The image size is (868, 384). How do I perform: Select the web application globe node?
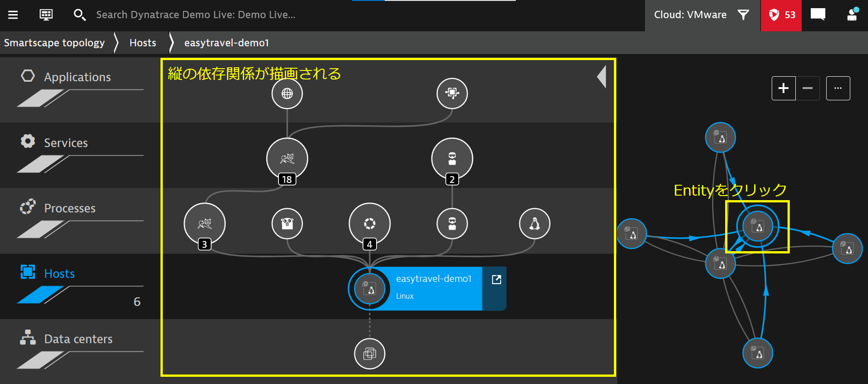point(287,94)
